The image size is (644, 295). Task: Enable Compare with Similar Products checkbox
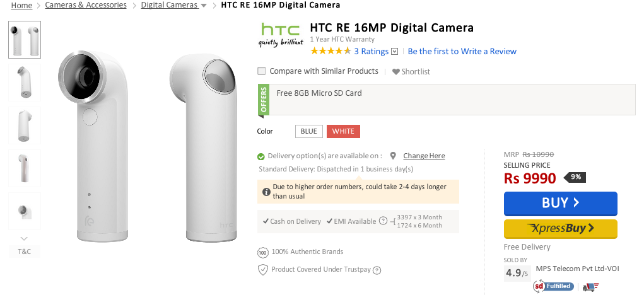[262, 71]
